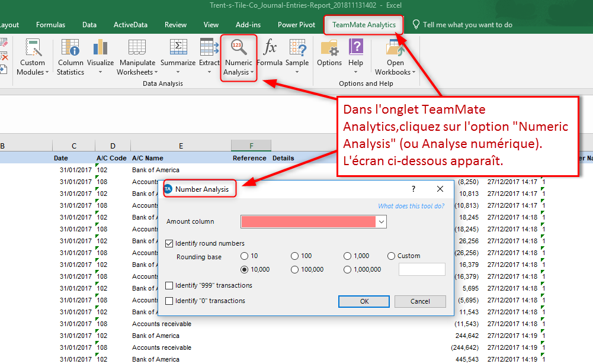Expand the Help dropdown arrow
Screen dimensions: 593x364
(355, 72)
